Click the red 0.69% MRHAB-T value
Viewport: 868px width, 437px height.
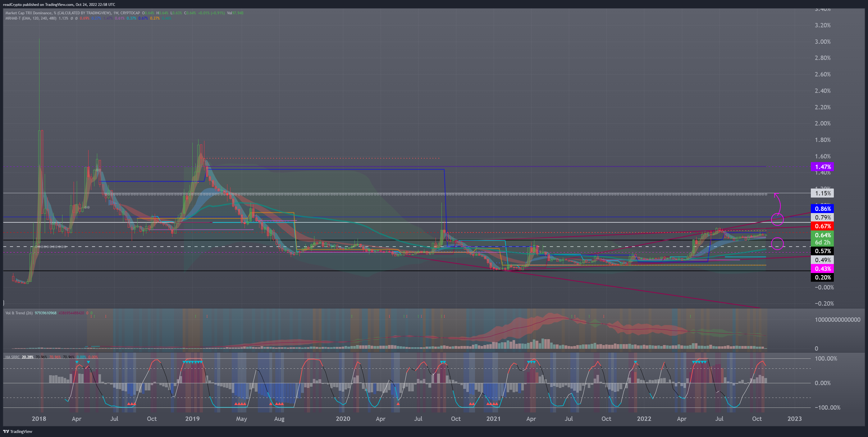(85, 18)
